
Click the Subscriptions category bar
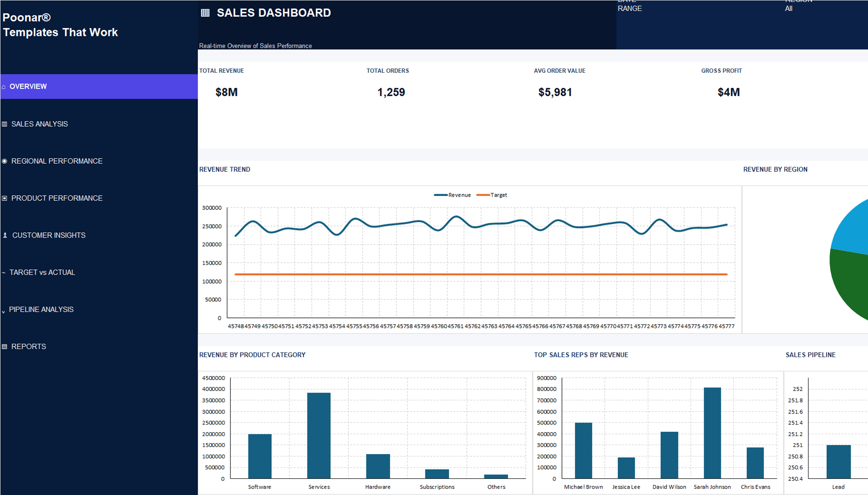(x=437, y=474)
